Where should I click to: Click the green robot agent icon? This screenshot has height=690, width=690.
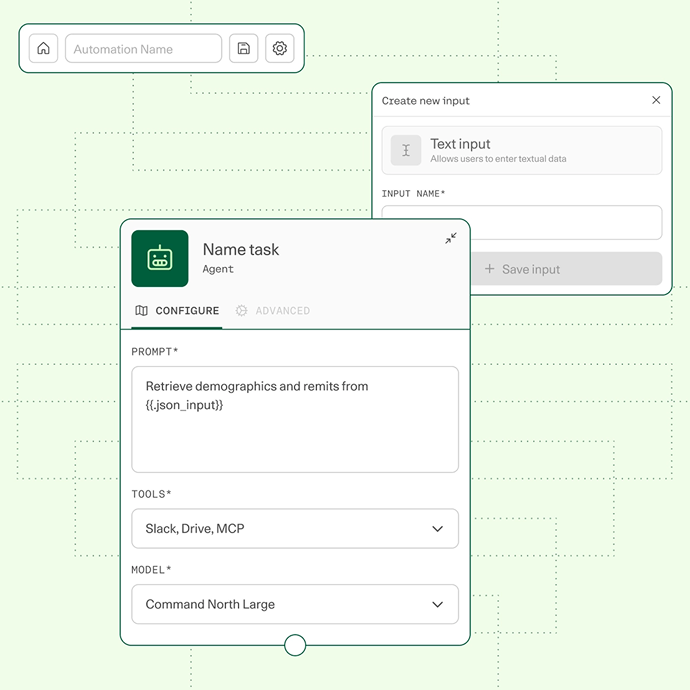[x=160, y=258]
